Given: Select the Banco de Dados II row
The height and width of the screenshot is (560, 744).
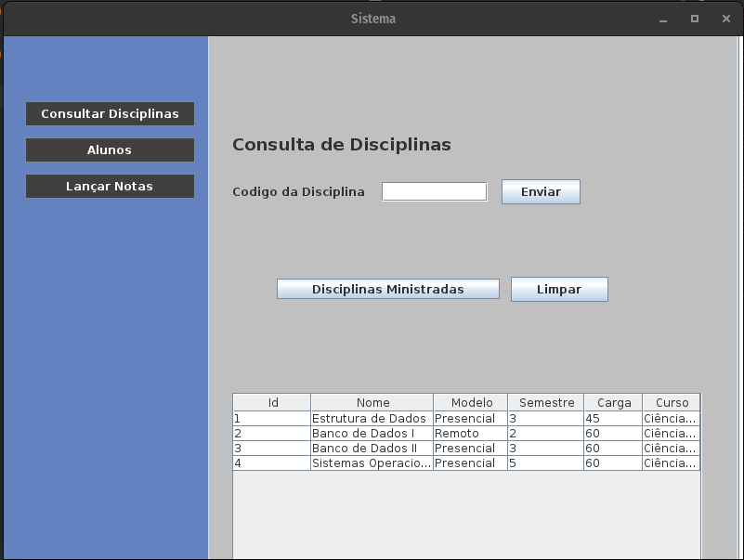Looking at the screenshot, I should point(372,448).
